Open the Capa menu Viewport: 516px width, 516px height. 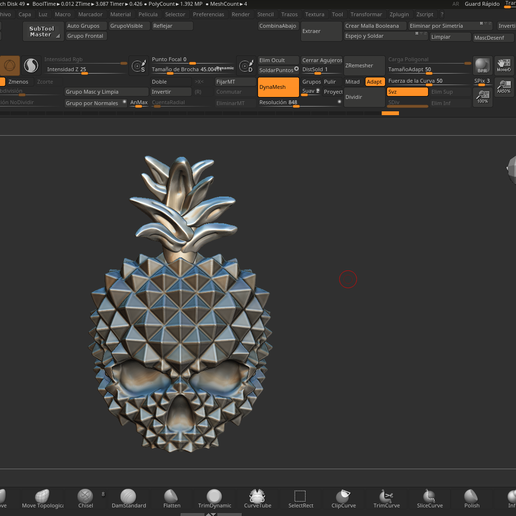[x=25, y=14]
